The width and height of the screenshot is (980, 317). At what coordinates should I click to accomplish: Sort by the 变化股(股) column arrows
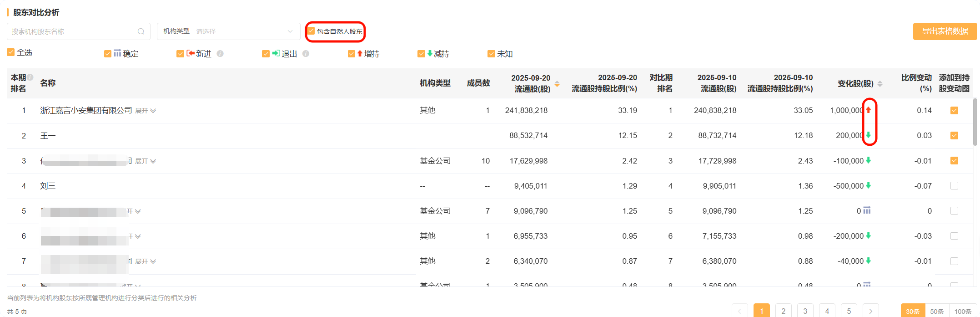coord(880,84)
